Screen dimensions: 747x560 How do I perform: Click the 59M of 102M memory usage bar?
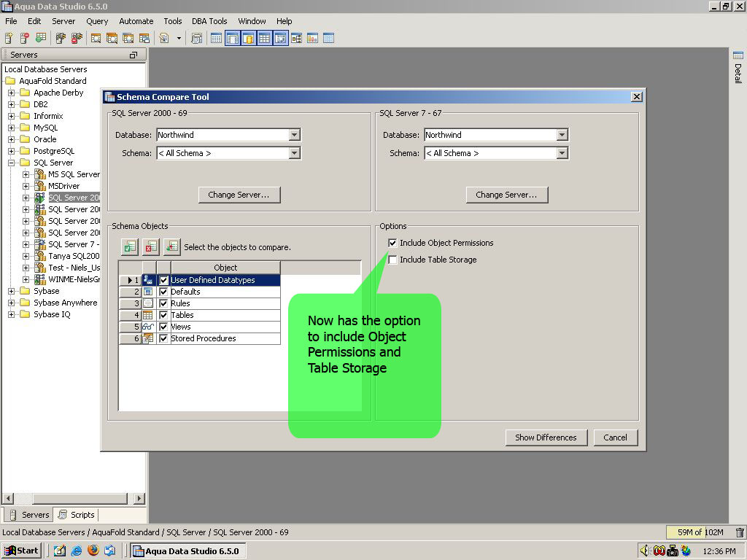point(700,532)
